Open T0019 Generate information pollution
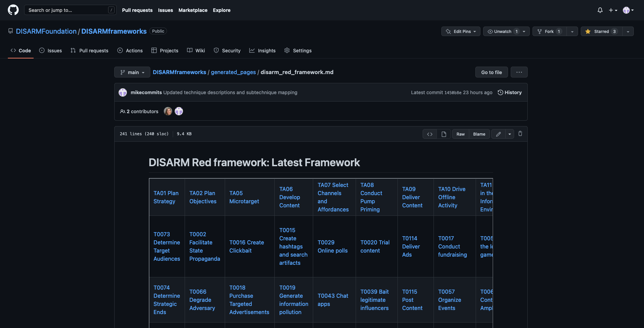644x328 pixels. (294, 300)
